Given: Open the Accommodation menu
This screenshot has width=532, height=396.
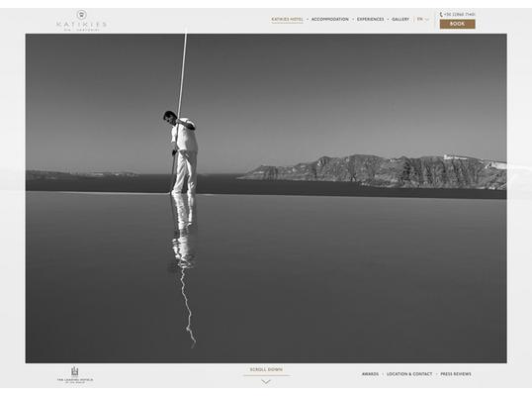Looking at the screenshot, I should [330, 20].
